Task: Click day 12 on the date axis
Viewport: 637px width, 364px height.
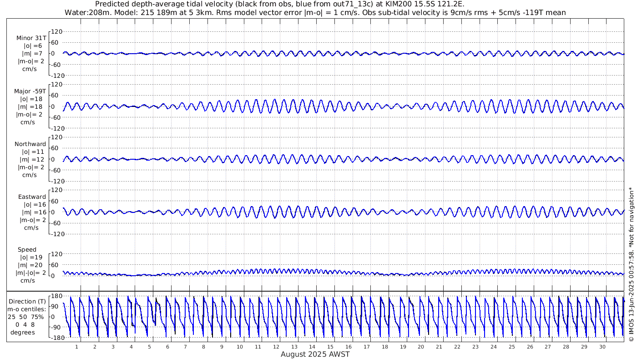Action: (x=276, y=347)
